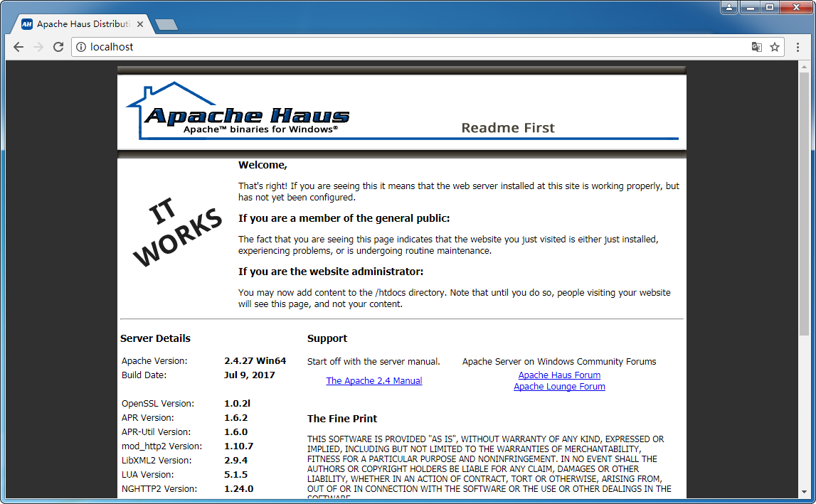Viewport: 816px width, 504px height.
Task: Click the Apache Haus logo image
Action: 238,112
